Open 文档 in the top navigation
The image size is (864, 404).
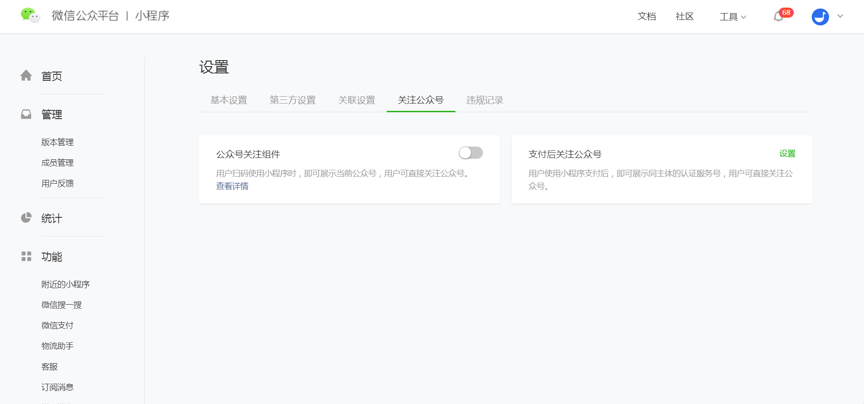[647, 17]
